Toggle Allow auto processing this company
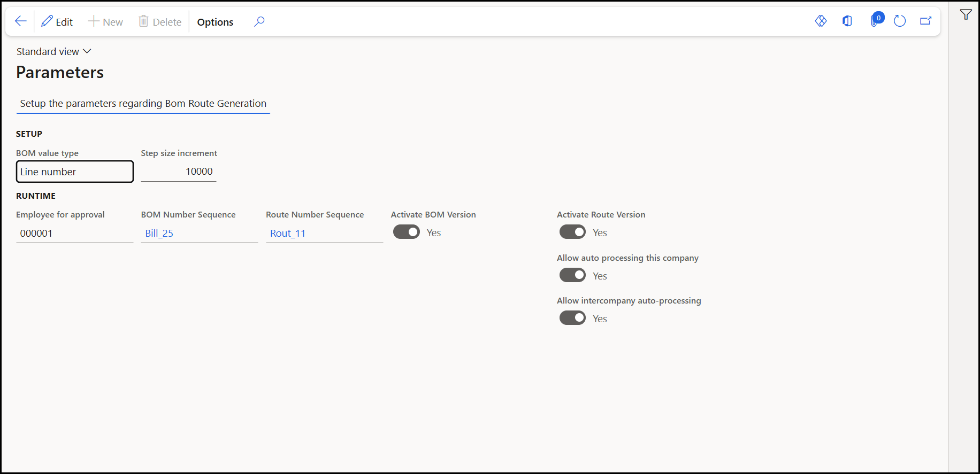980x474 pixels. tap(572, 275)
